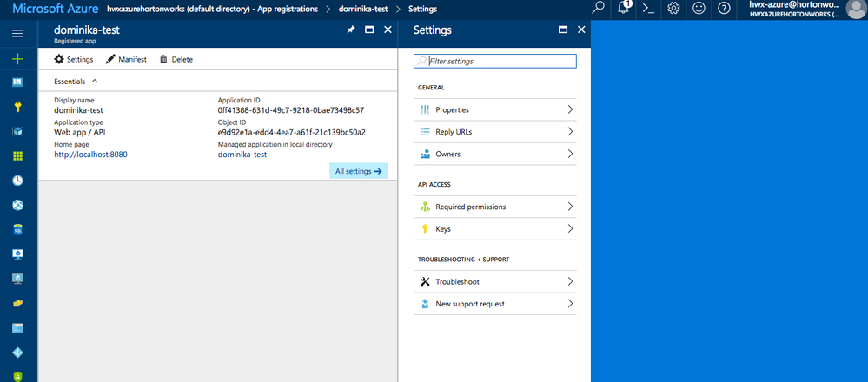
Task: Open portal settings gear in header
Action: click(673, 9)
